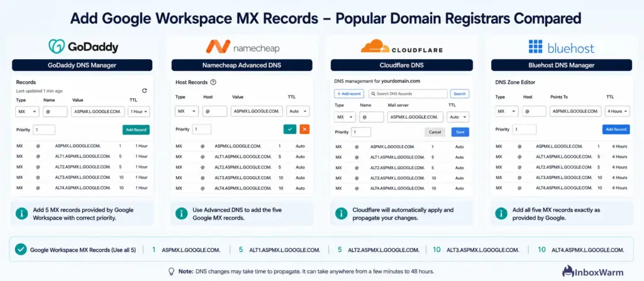Image resolution: width=644 pixels, height=281 pixels.
Task: Open GoDaddy Type dropdown showing MX
Action: 27,111
